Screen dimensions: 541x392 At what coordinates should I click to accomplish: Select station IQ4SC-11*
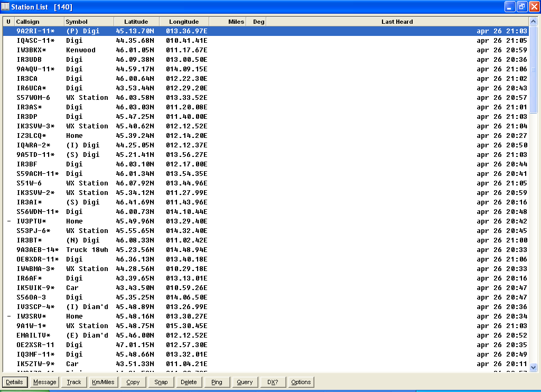click(266, 41)
